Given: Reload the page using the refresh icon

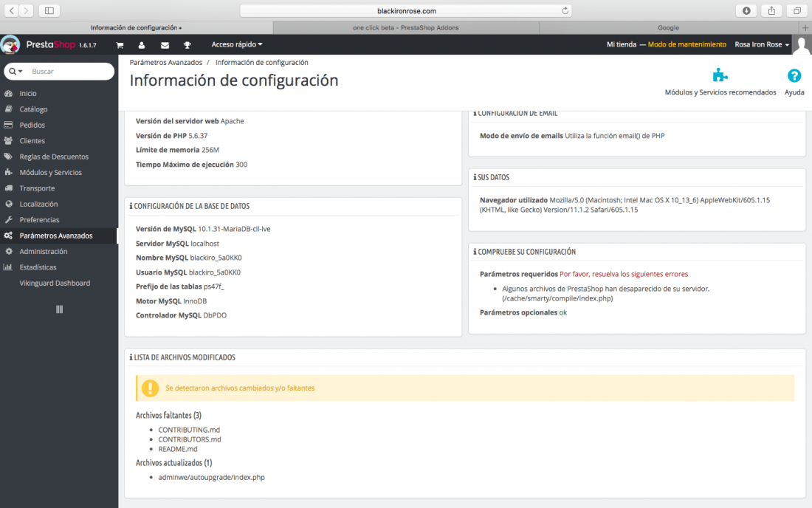Looking at the screenshot, I should click(x=565, y=10).
